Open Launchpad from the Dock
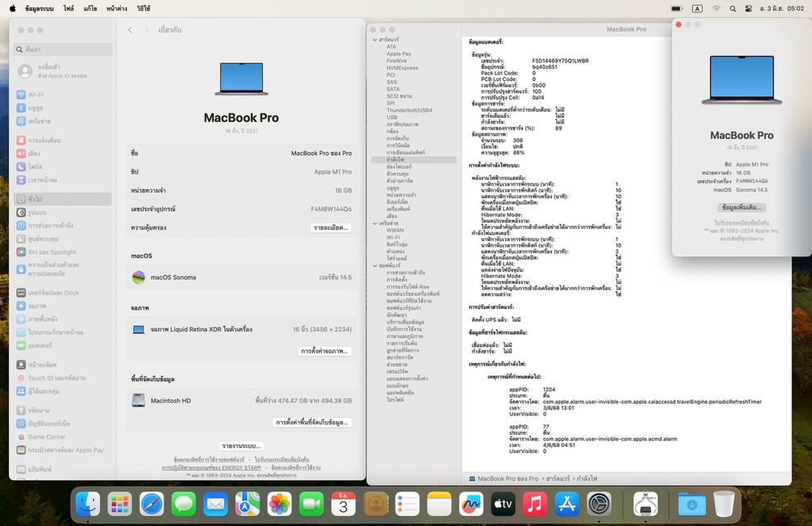The height and width of the screenshot is (526, 812). pyautogui.click(x=120, y=504)
